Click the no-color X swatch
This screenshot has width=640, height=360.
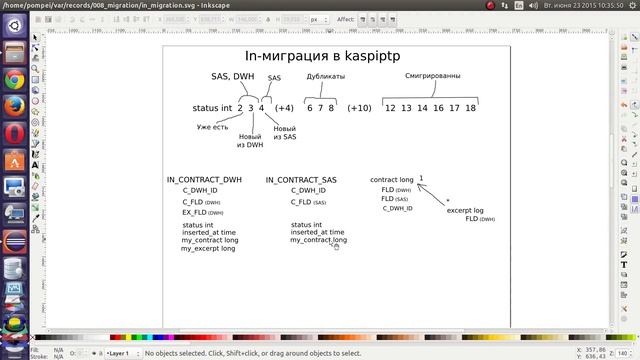(32, 338)
